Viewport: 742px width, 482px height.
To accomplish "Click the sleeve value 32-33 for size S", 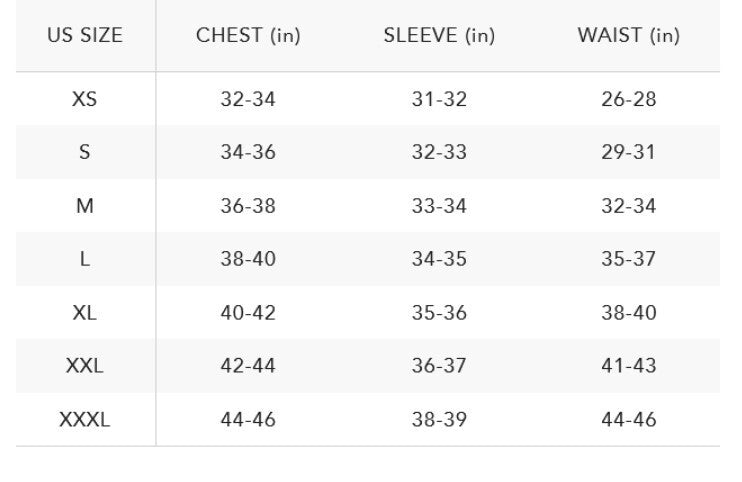I will [439, 152].
